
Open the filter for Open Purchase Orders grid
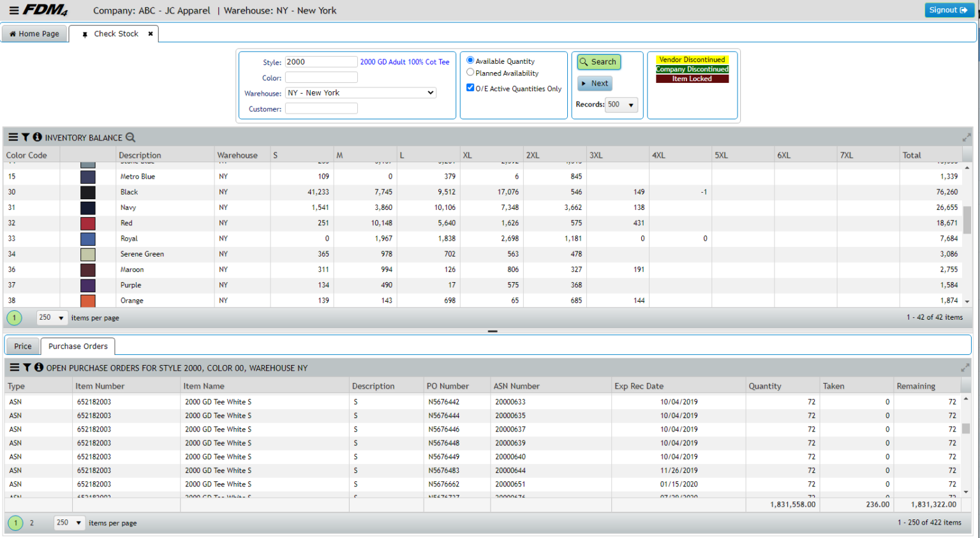26,368
